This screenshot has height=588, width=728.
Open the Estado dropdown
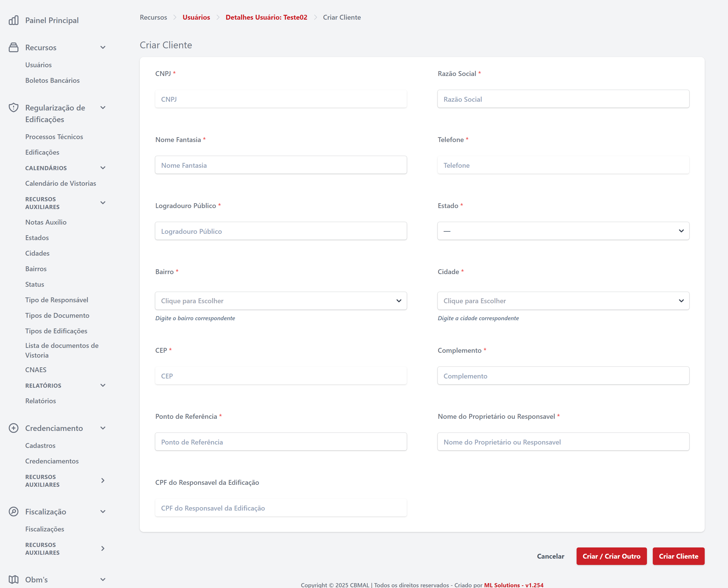[x=563, y=231]
